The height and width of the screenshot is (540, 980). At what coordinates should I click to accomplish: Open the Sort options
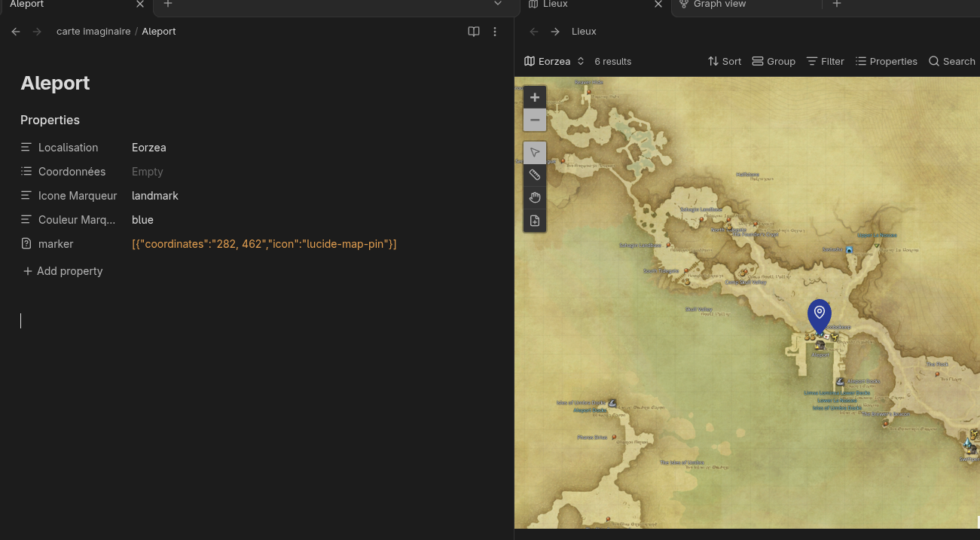725,62
